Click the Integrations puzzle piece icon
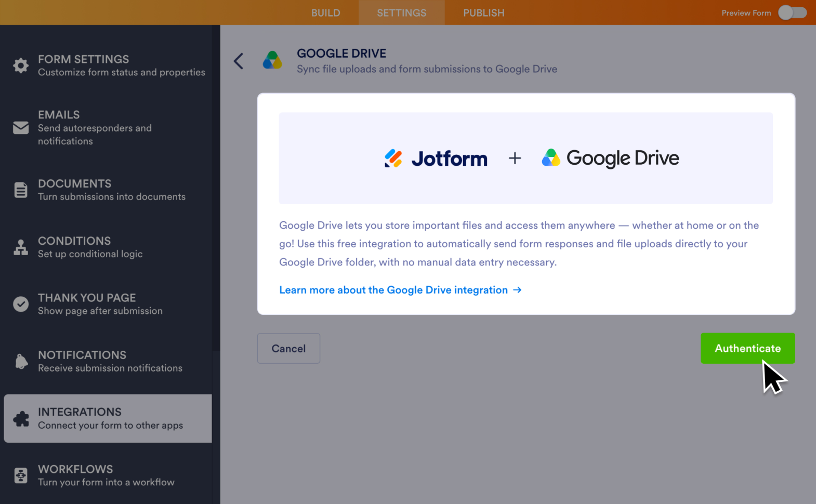816x504 pixels. tap(21, 418)
